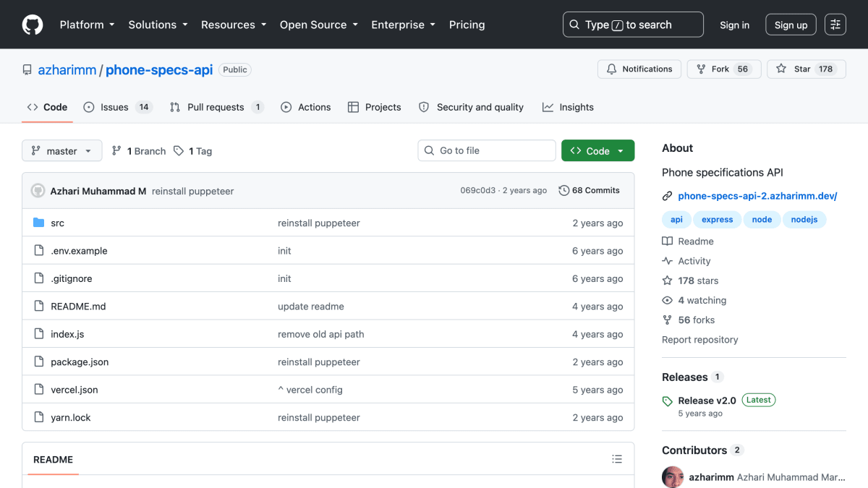
Task: Open the master branch dropdown
Action: [62, 151]
